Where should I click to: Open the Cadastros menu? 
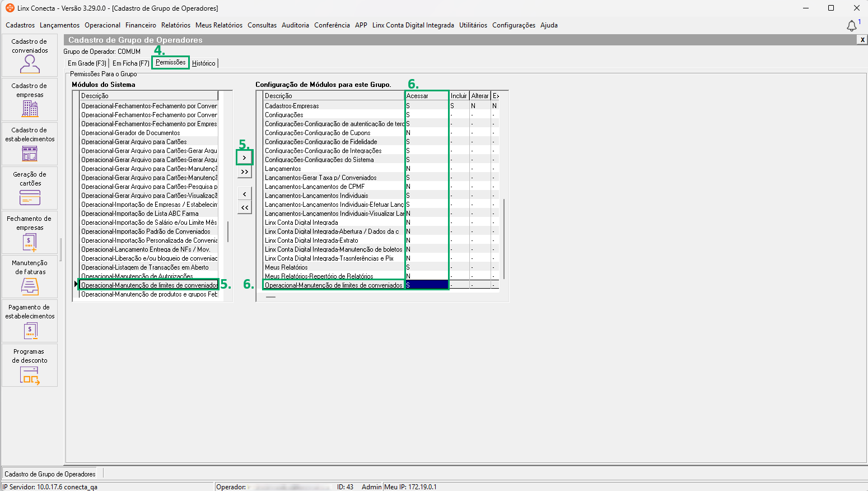tap(20, 25)
